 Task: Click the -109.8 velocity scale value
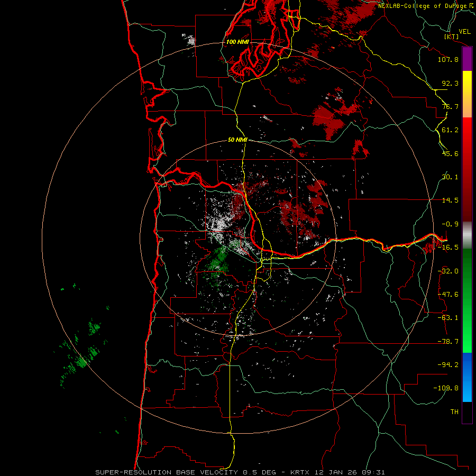coord(446,388)
